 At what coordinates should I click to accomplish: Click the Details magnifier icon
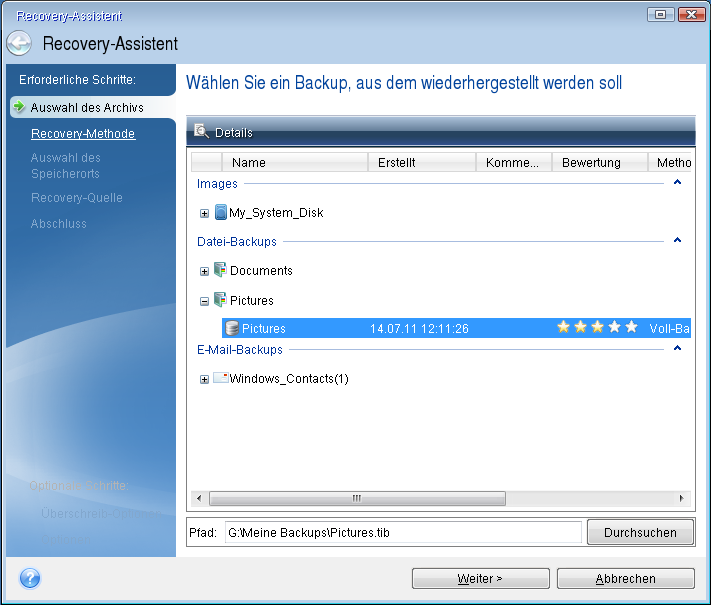pyautogui.click(x=201, y=131)
